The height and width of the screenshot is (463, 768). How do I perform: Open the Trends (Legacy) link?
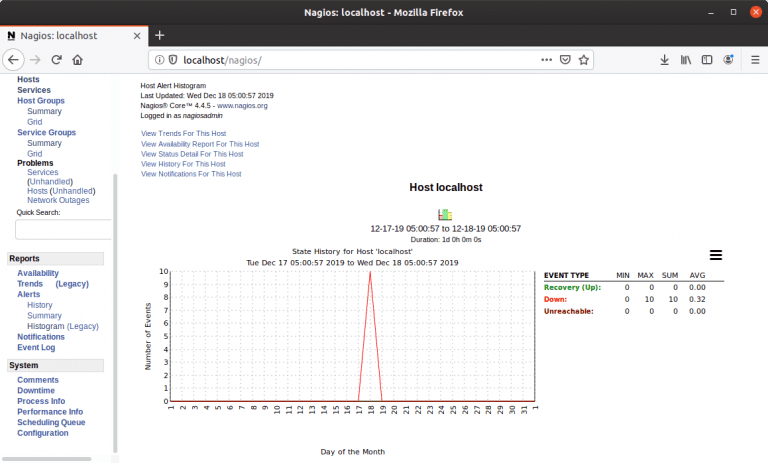pos(72,284)
